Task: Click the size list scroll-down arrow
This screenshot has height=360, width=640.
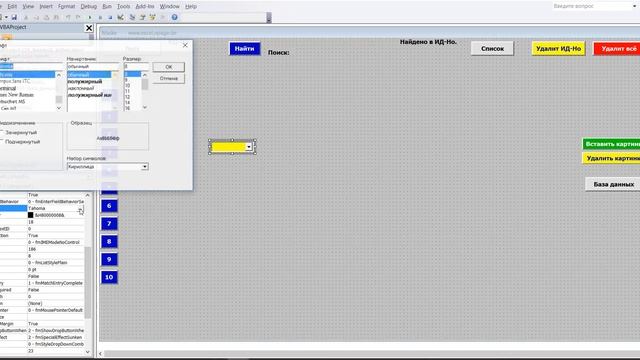Action: [x=144, y=107]
